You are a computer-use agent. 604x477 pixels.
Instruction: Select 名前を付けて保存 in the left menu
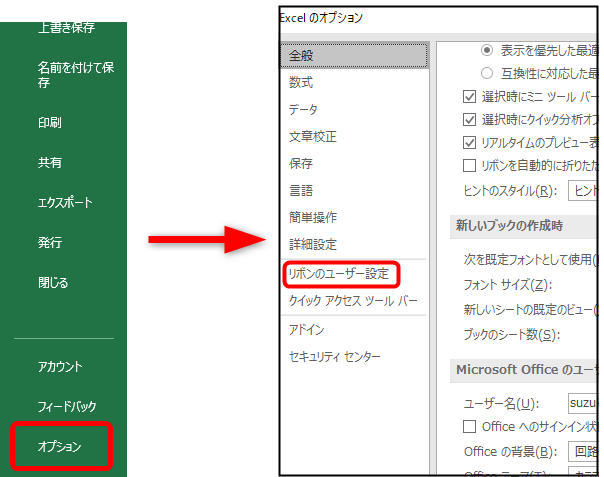click(x=76, y=76)
